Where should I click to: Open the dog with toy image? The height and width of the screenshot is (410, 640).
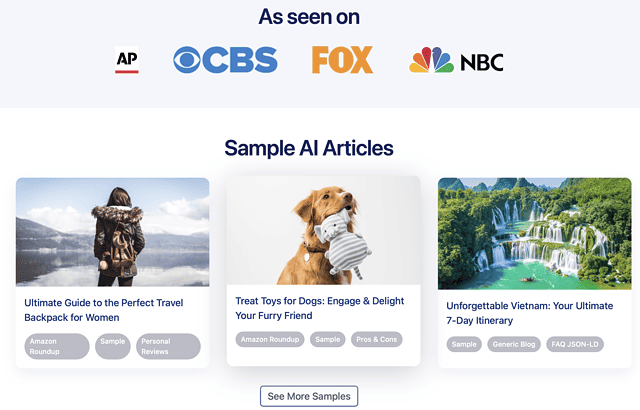(x=323, y=230)
